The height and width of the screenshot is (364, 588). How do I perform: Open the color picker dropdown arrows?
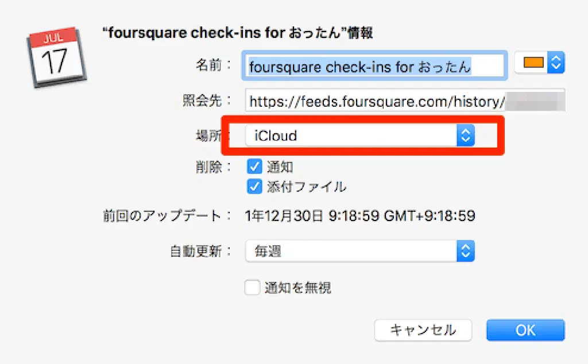[x=555, y=63]
